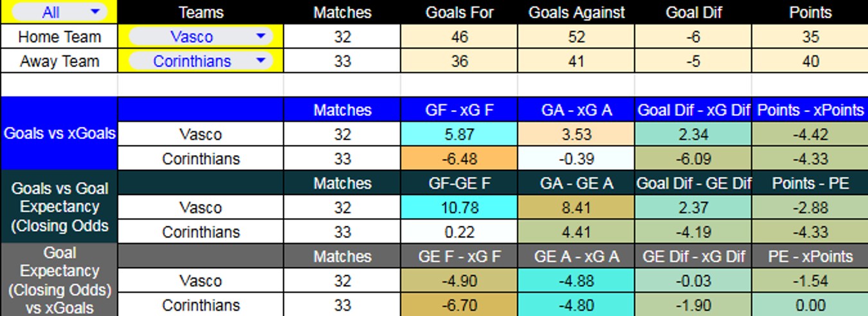Click the "Points - PE" header cell
Viewport: 868px width, 316px height.
[x=810, y=183]
